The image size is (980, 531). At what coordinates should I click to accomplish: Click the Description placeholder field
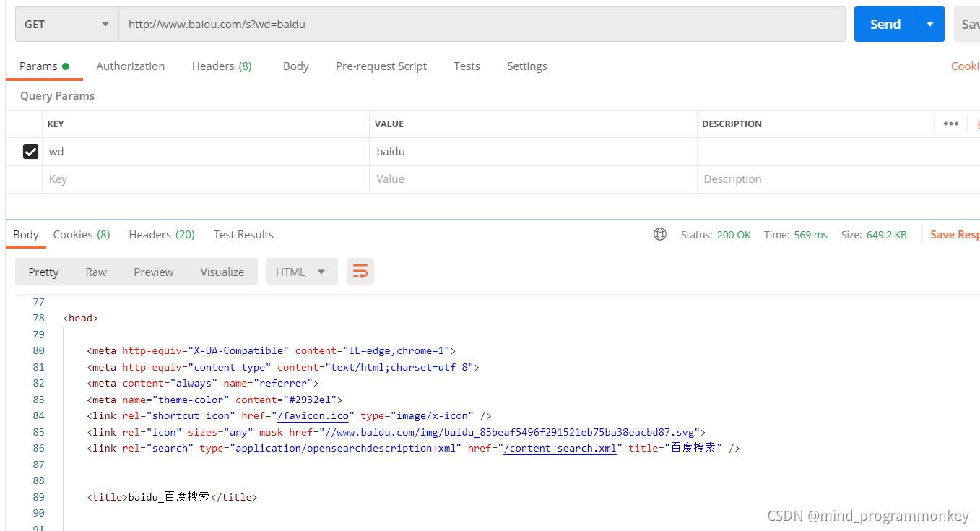pos(838,179)
